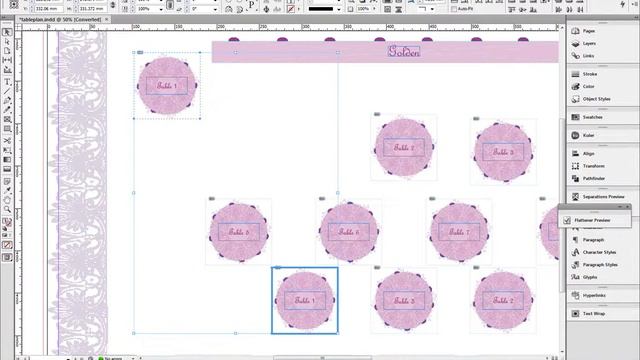This screenshot has width=640, height=360.
Task: Click the Align panel icon
Action: click(x=575, y=153)
